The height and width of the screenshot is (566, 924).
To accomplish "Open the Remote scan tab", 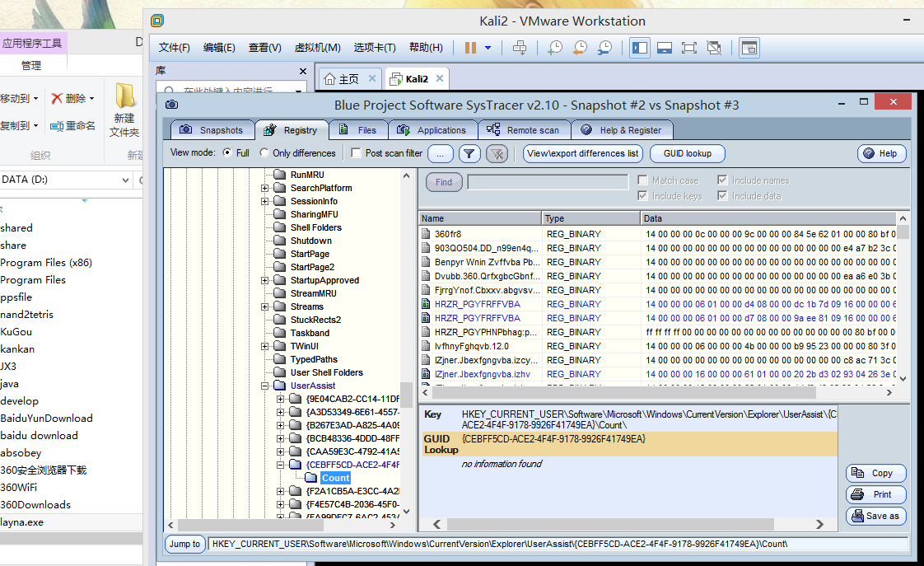I will (524, 129).
